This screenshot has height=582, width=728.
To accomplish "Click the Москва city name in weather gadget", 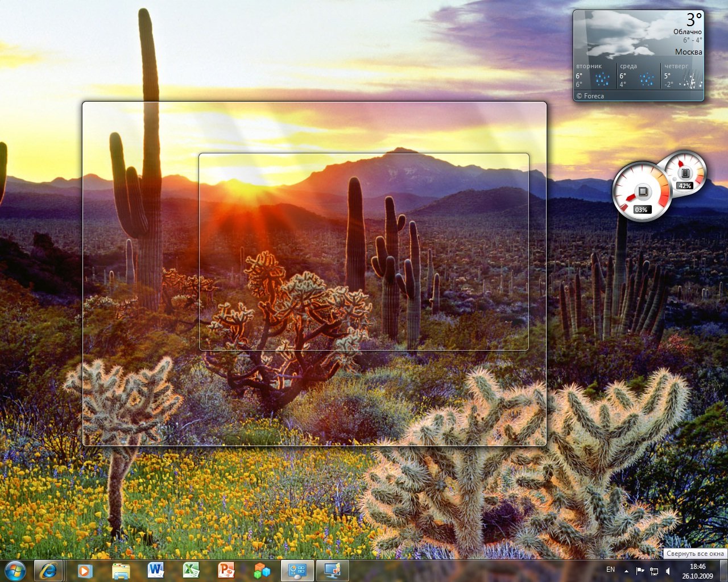I will pyautogui.click(x=688, y=52).
